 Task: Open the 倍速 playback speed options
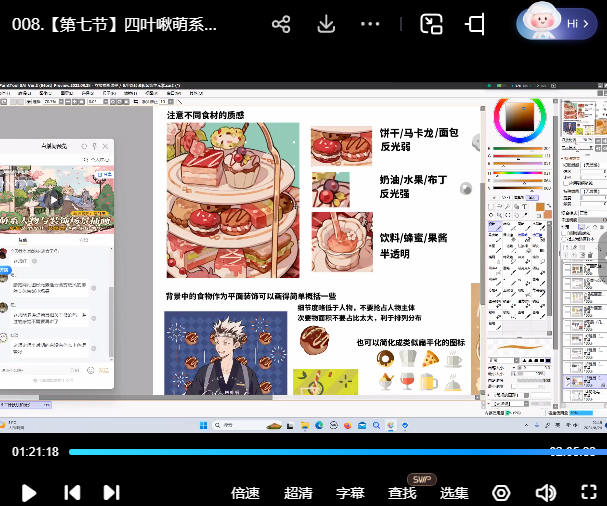[x=245, y=493]
